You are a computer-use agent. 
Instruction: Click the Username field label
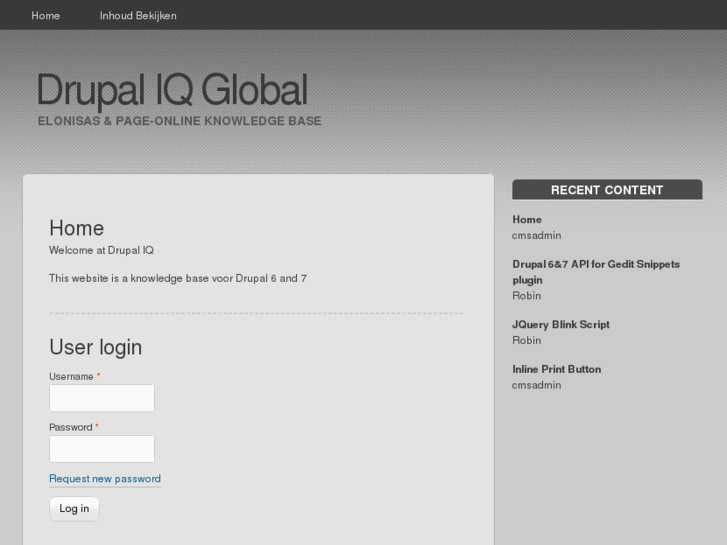[x=71, y=377]
